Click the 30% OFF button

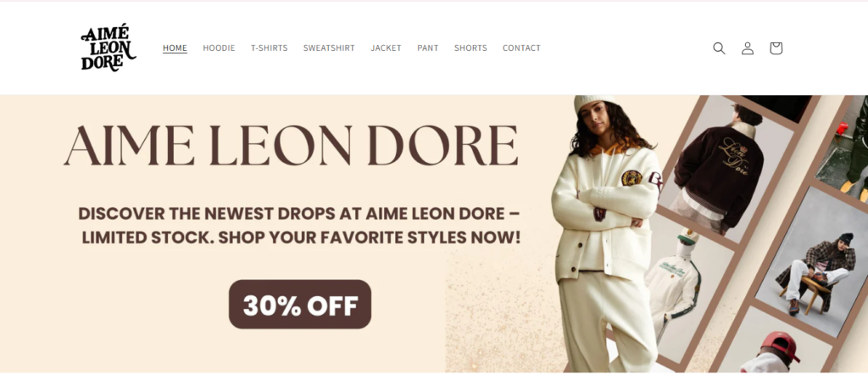click(x=300, y=305)
